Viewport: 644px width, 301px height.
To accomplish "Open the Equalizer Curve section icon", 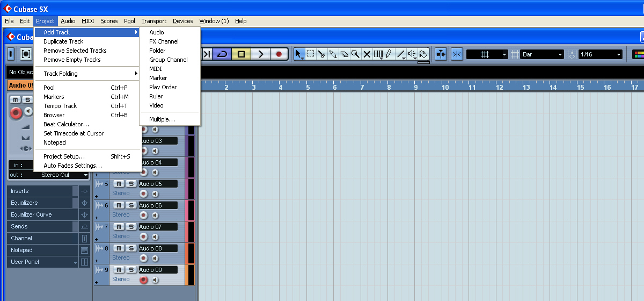I will coord(84,214).
